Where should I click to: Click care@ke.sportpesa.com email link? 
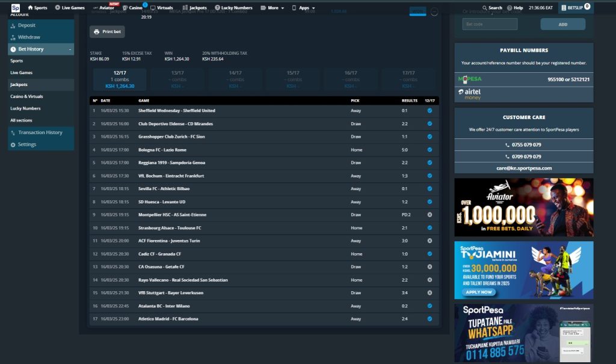524,168
